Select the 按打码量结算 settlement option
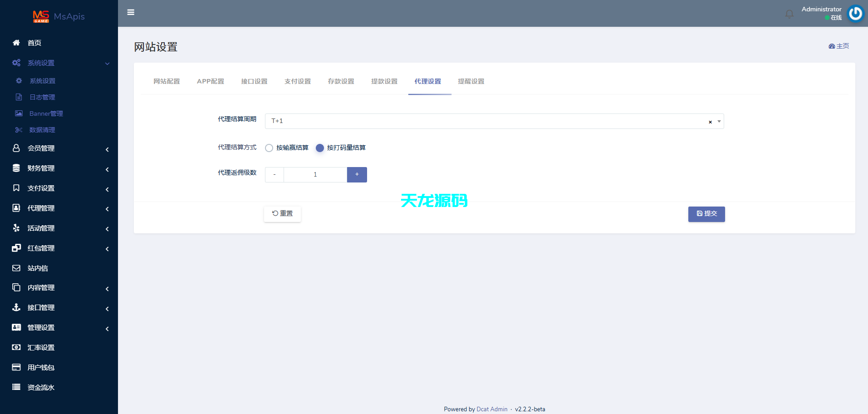Viewport: 868px width, 414px height. pos(320,148)
